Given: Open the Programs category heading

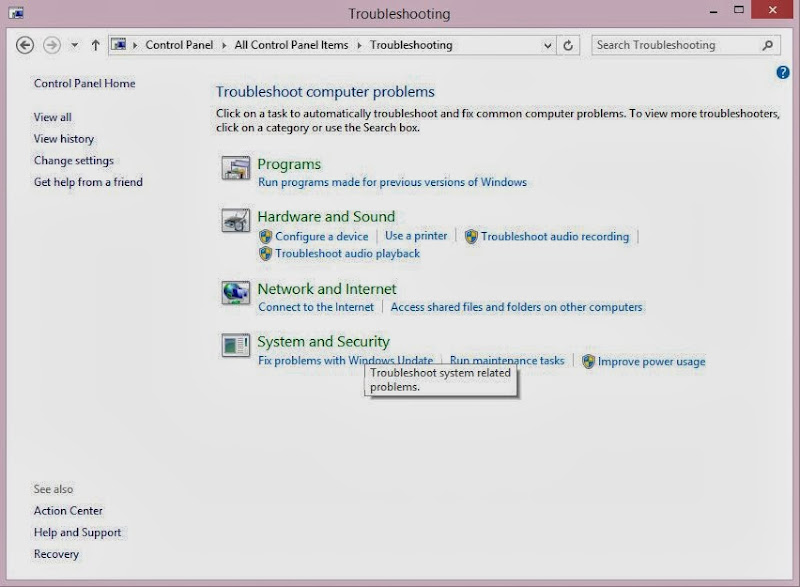Looking at the screenshot, I should point(289,164).
